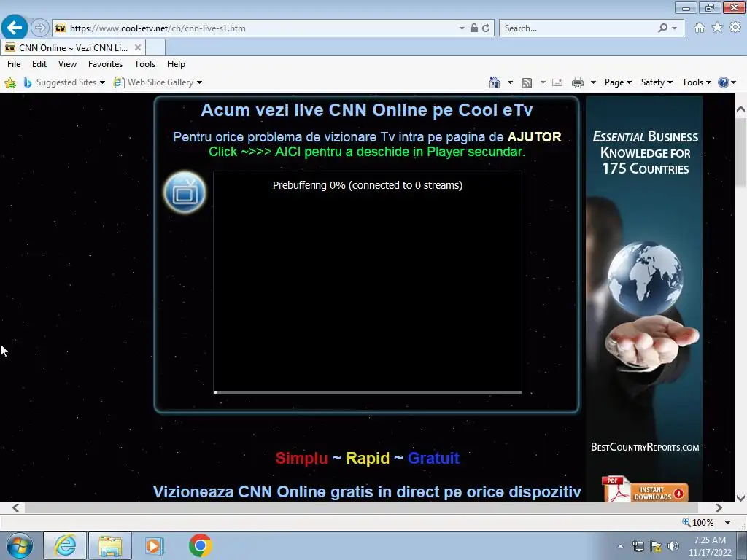Expand the address bar autocomplete dropdown
The width and height of the screenshot is (747, 560).
coord(462,28)
